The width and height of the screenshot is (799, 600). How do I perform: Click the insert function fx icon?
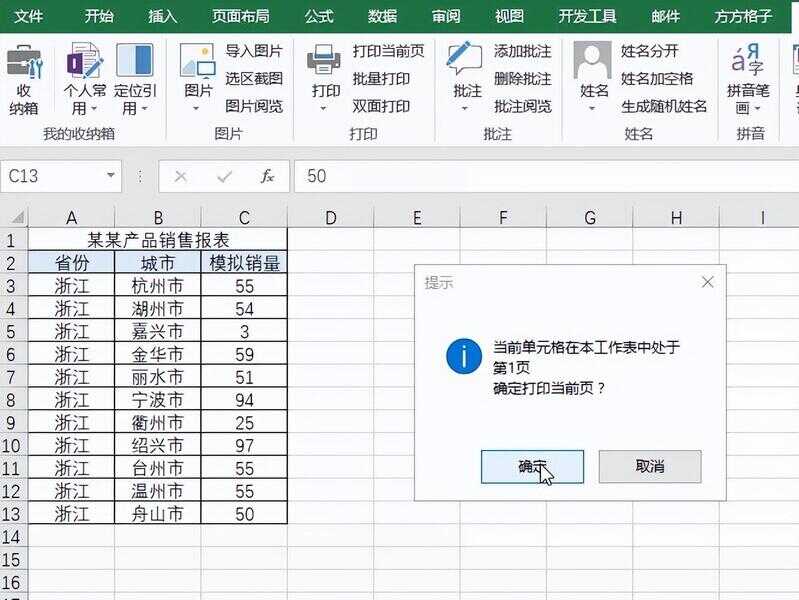(267, 176)
